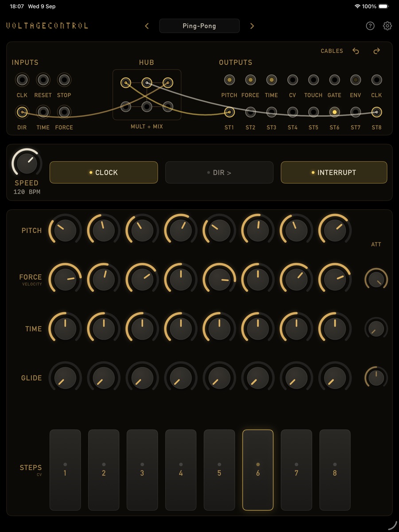Viewport: 399px width, 532px height.
Task: Activate step 1 pad
Action: coord(65,470)
